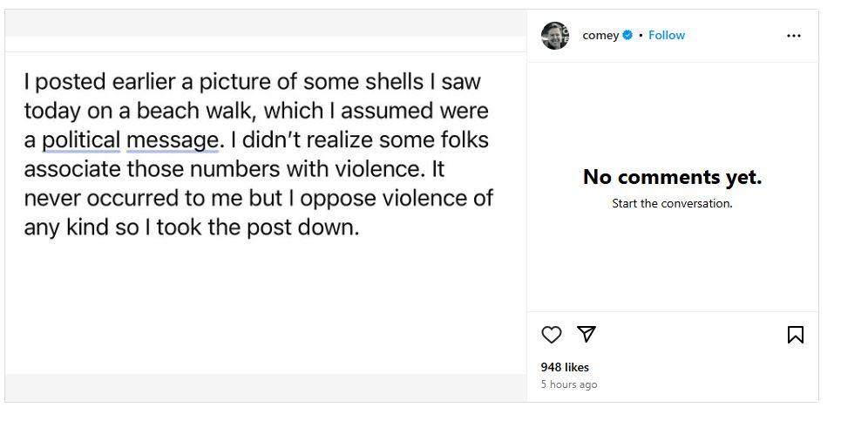This screenshot has height=435, width=868.
Task: Click the blue verified badge next to comey
Action: tap(627, 36)
